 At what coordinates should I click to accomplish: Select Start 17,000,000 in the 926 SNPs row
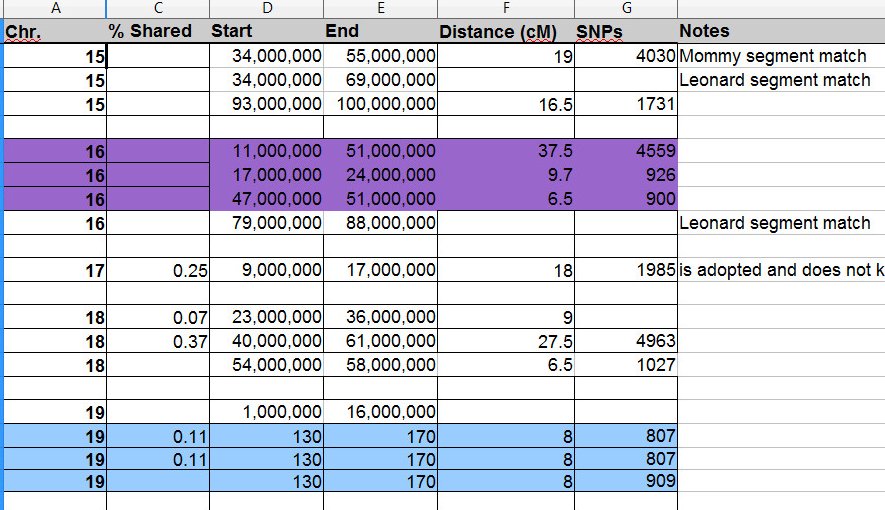tap(266, 175)
